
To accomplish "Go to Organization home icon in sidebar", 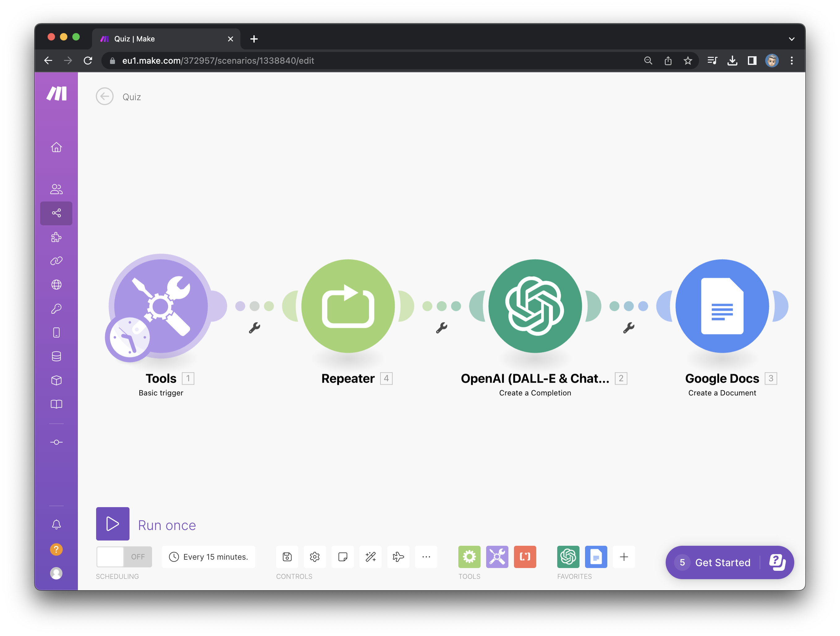I will (56, 147).
